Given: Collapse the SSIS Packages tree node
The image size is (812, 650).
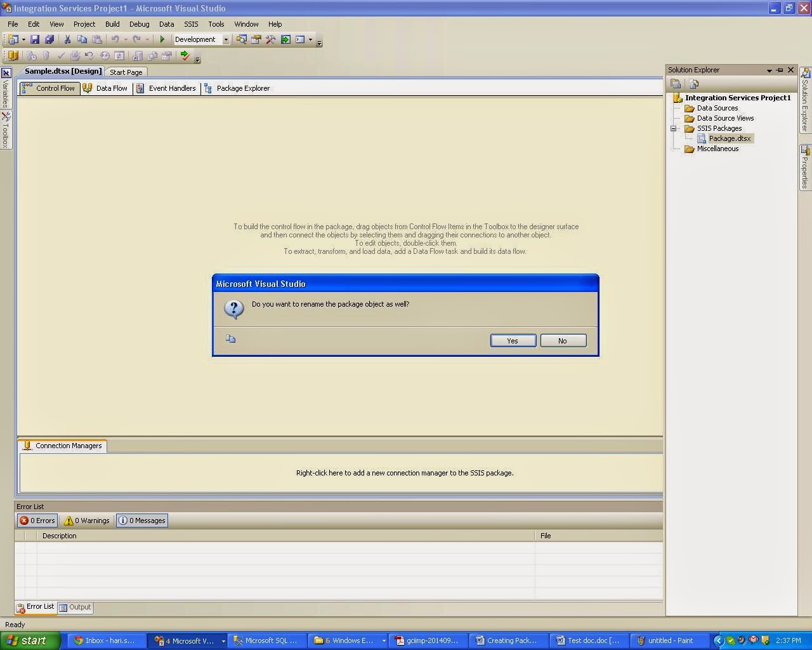Looking at the screenshot, I should point(674,128).
